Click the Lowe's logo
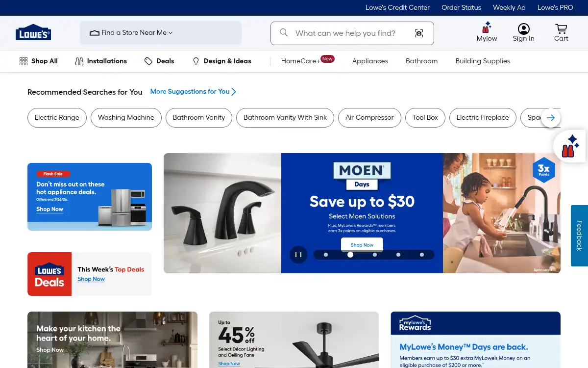588x368 pixels. coord(33,32)
